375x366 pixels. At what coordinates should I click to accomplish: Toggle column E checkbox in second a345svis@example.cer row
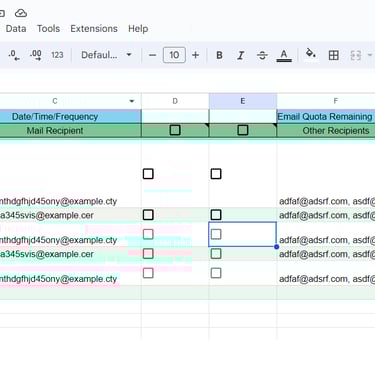[x=216, y=254]
